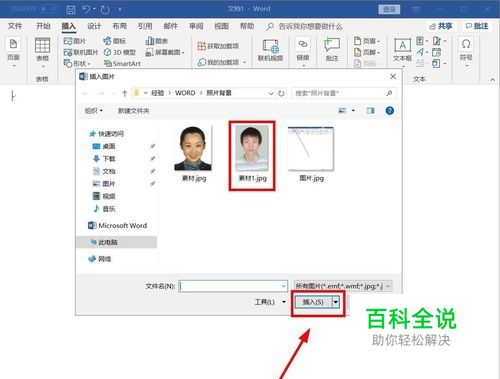Viewport: 500px width, 379px height.
Task: Collapse the ribbon with the chevron
Action: coord(492,80)
